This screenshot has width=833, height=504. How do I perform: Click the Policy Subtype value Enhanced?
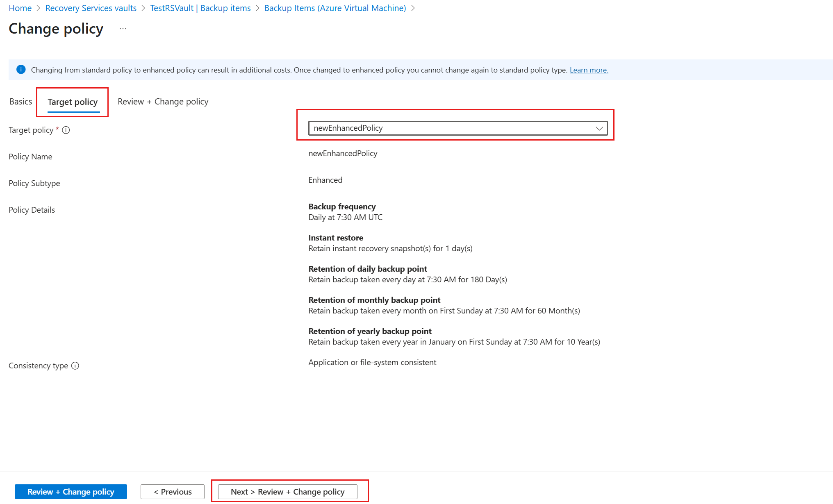[325, 180]
